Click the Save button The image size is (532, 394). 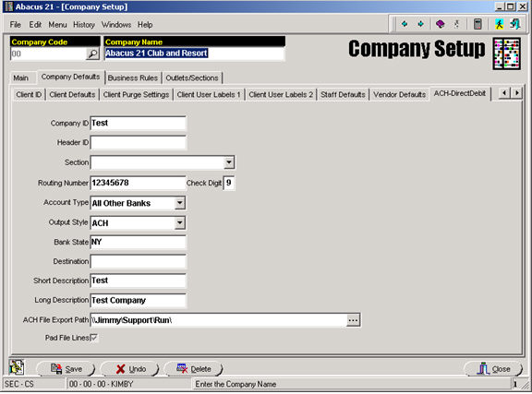point(66,369)
